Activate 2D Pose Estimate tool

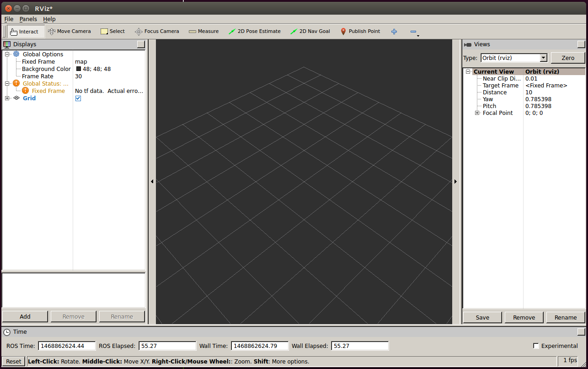tap(255, 32)
